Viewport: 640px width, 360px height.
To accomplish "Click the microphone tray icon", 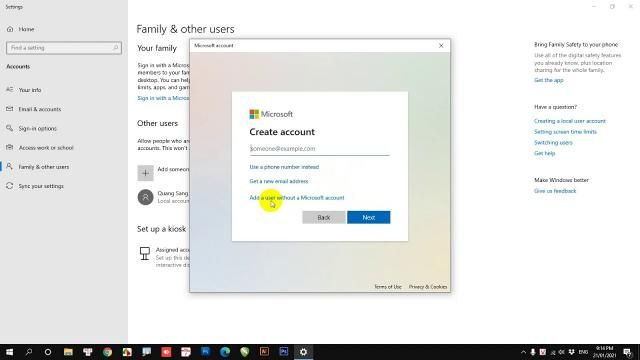I will [x=533, y=352].
